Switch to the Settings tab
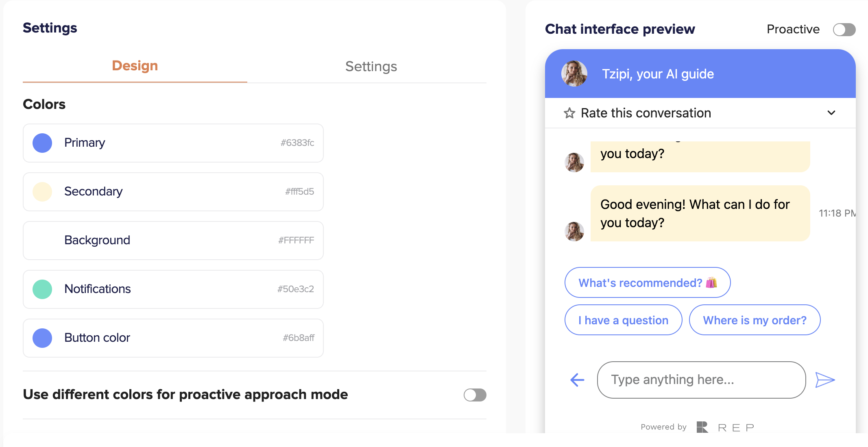 (371, 66)
